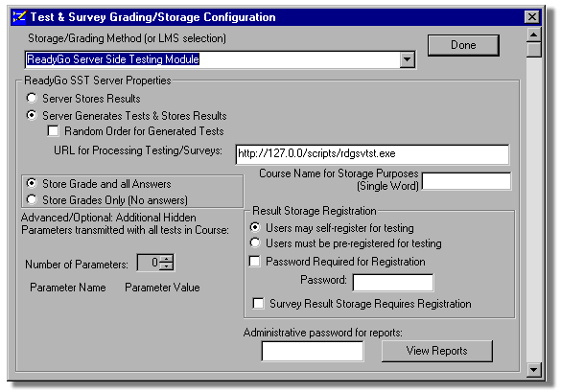Select Users must be pre-registered for testing
Viewport: 561px width, 392px height.
coord(255,242)
